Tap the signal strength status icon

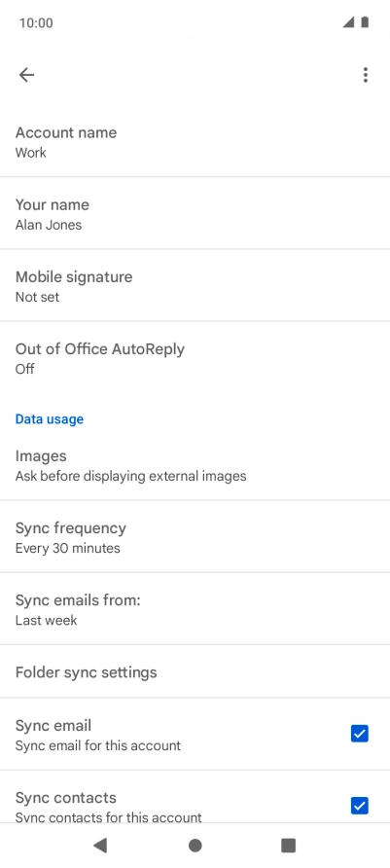coord(348,22)
